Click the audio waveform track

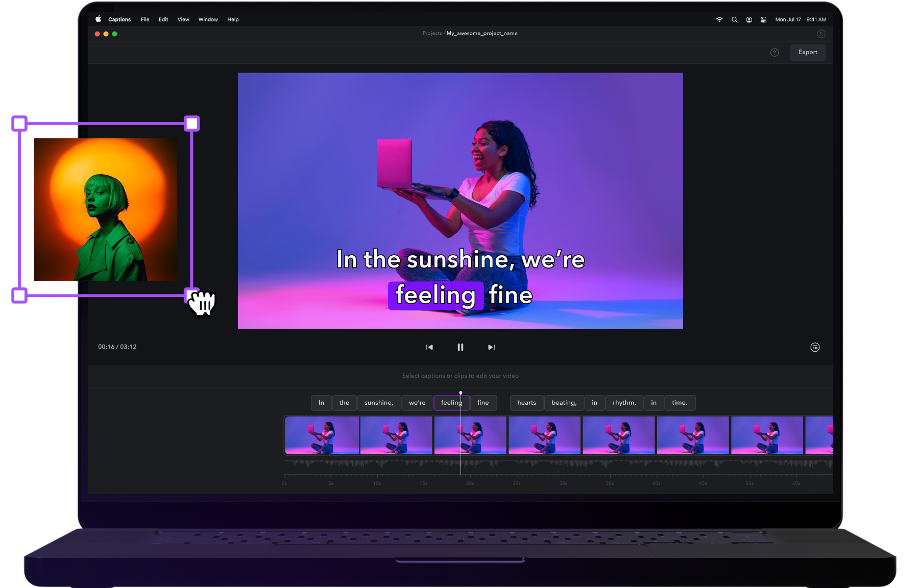click(558, 464)
